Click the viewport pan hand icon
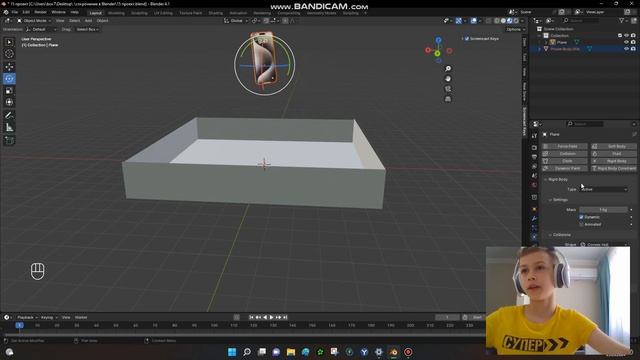This screenshot has width=640, height=360. pyautogui.click(x=448, y=79)
